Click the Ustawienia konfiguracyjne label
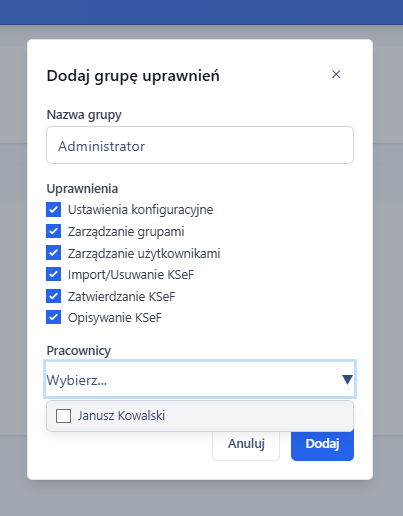The height and width of the screenshot is (516, 403). (140, 210)
